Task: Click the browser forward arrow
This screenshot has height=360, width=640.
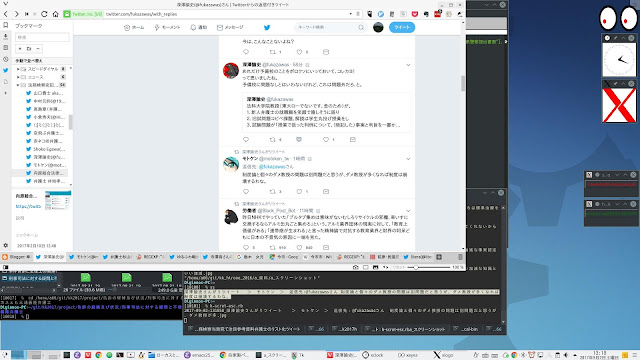Action: (16, 14)
